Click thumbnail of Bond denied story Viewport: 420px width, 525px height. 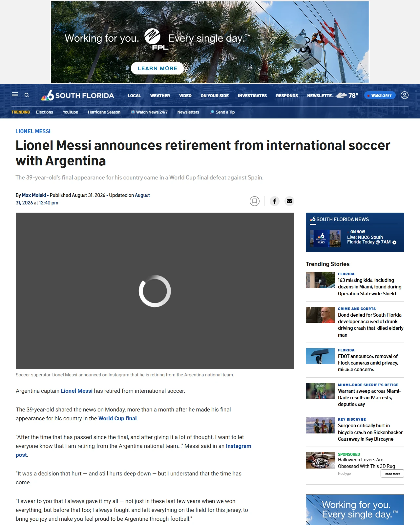click(x=320, y=315)
